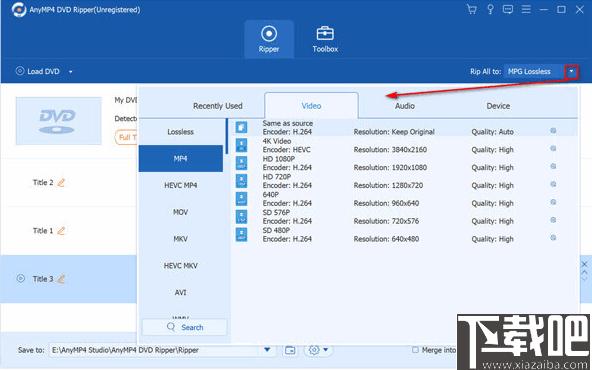Click the HD 1080P preset icon
Screen dimensions: 592x370
[x=241, y=163]
